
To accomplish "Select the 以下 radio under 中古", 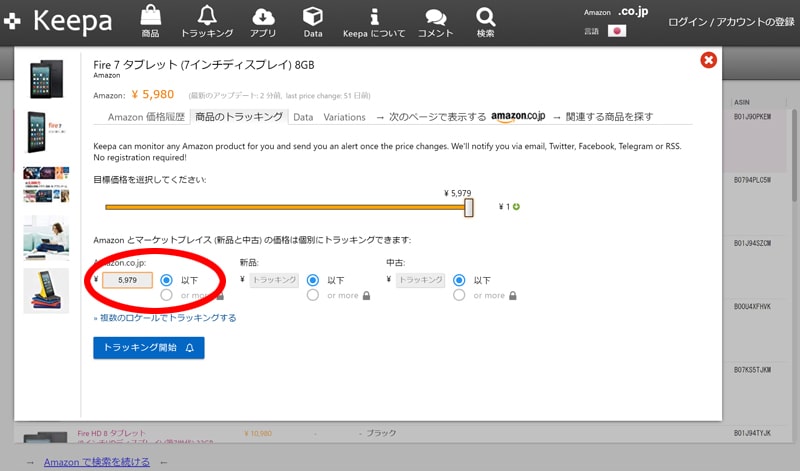I will pyautogui.click(x=459, y=280).
